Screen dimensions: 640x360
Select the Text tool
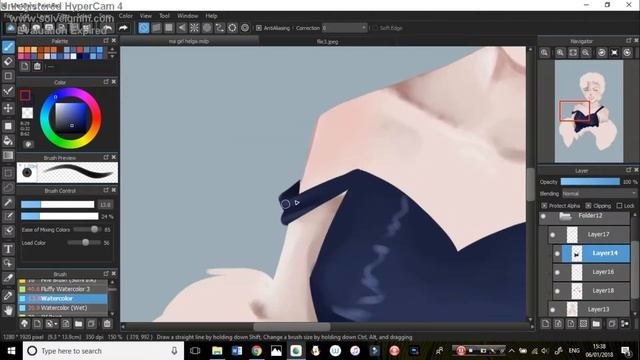pos(8,249)
